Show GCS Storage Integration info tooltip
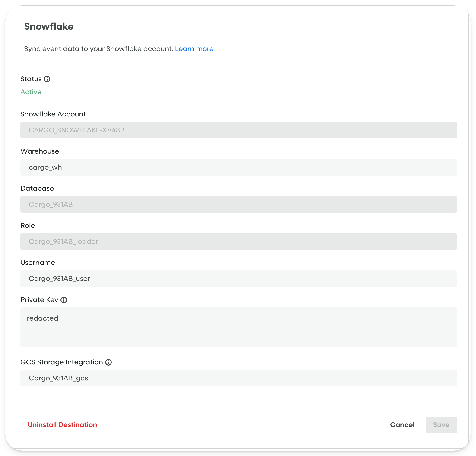 [x=108, y=362]
